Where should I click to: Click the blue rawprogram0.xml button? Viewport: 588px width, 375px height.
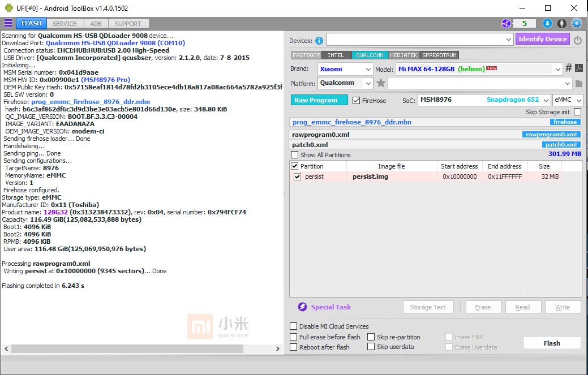tap(551, 134)
